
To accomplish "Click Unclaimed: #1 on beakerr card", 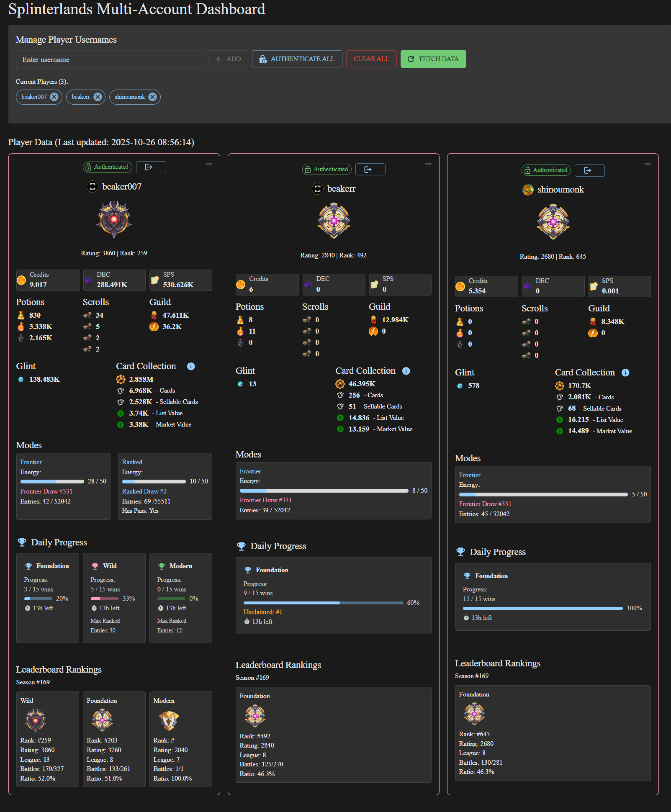I will click(x=262, y=612).
